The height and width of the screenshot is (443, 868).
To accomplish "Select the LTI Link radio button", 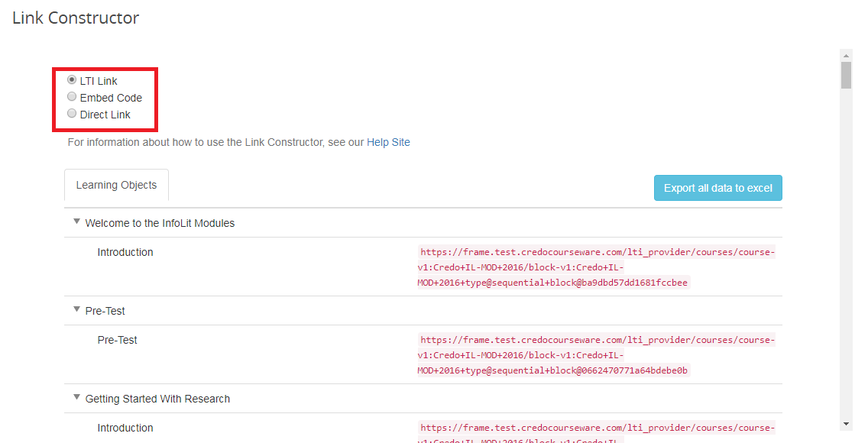I will tap(72, 80).
